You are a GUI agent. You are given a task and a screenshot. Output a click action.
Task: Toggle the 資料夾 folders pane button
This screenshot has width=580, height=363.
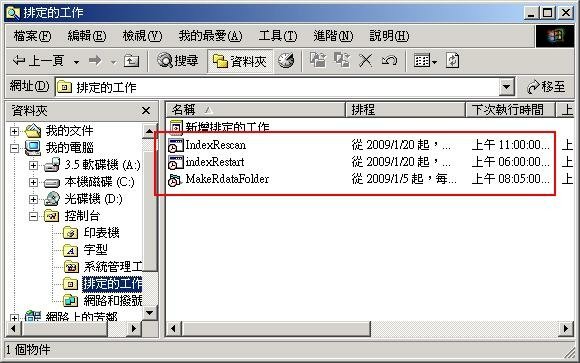click(240, 61)
